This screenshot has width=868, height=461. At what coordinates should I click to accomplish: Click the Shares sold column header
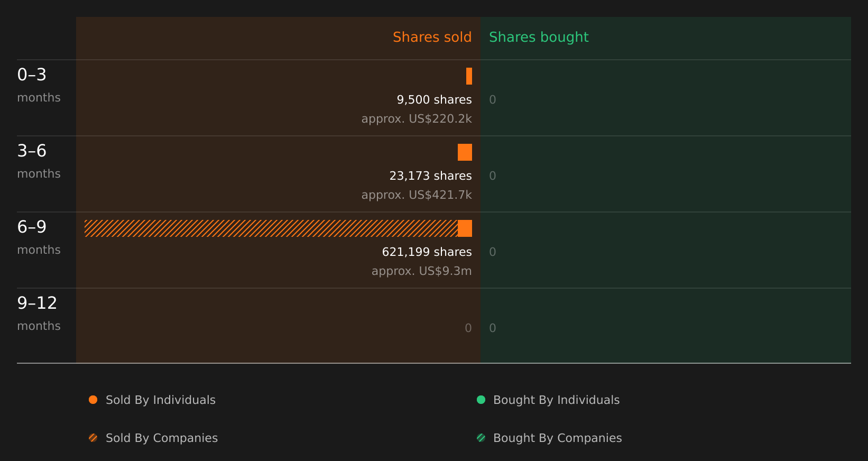(x=432, y=37)
